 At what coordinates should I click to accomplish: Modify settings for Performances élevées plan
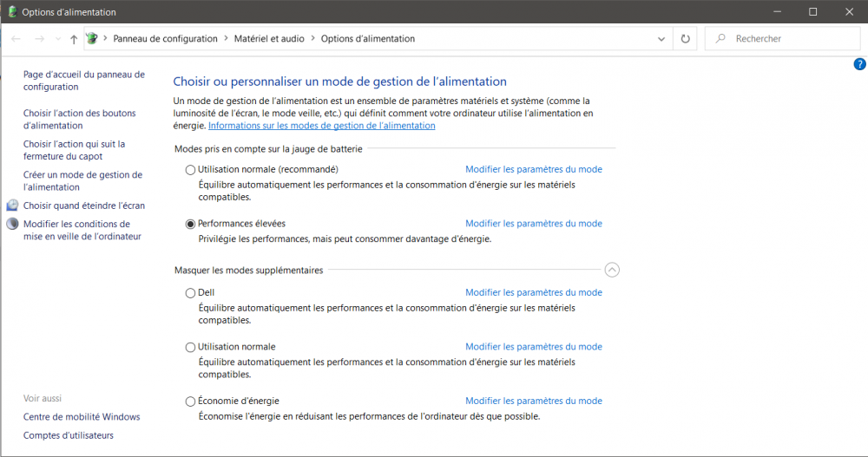click(x=533, y=224)
